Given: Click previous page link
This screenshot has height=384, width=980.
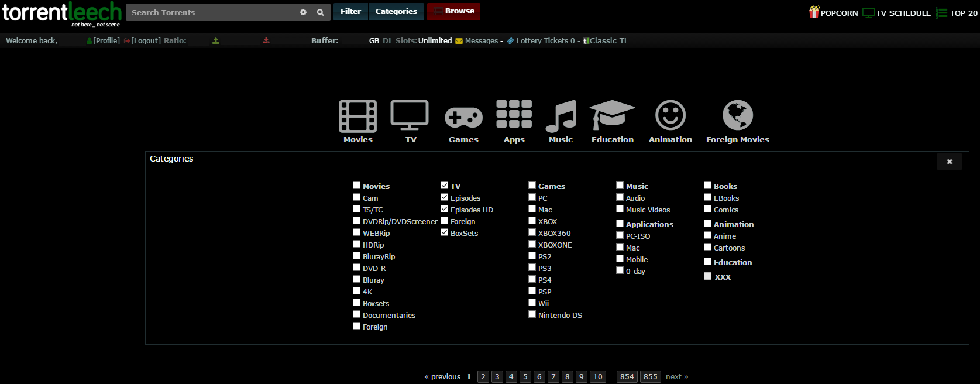Looking at the screenshot, I should 442,377.
